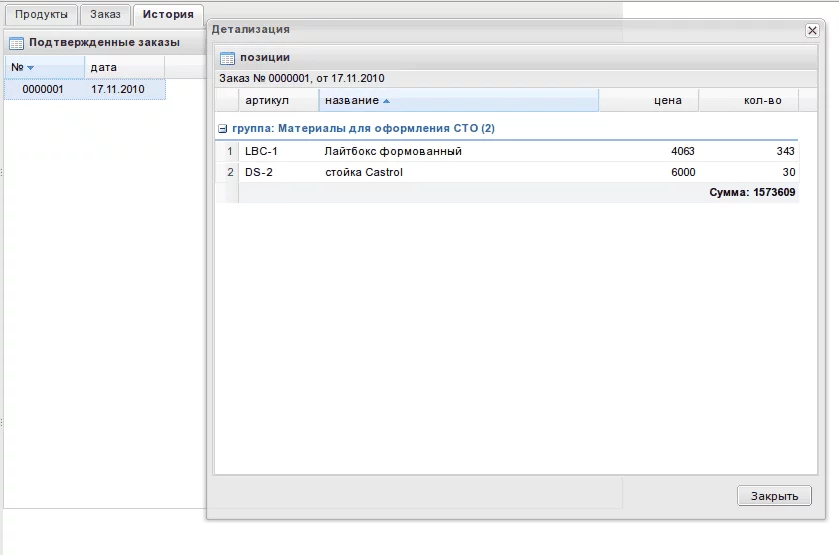Click the 17.11.2010 date cell

(x=118, y=89)
